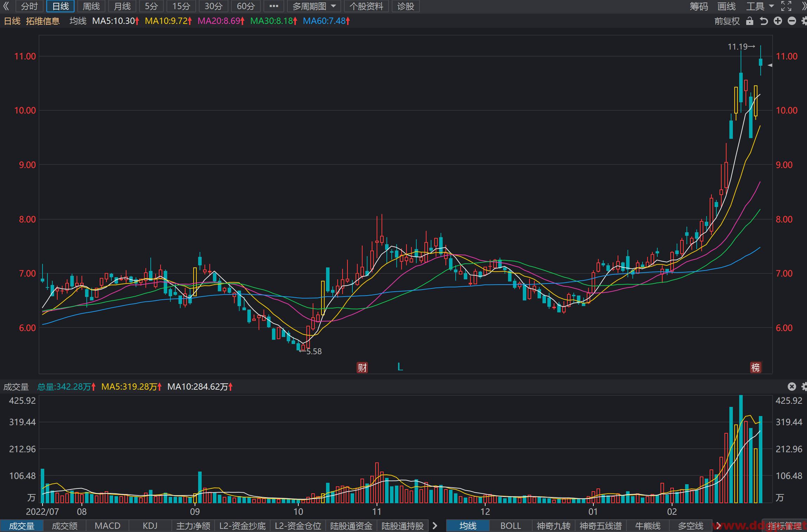The width and height of the screenshot is (807, 532).
Task: Click the MA60:7.48 blue legend label
Action: 326,21
